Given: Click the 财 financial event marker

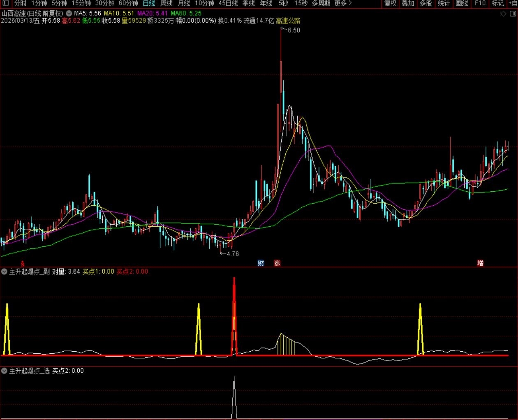Looking at the screenshot, I should [261, 263].
